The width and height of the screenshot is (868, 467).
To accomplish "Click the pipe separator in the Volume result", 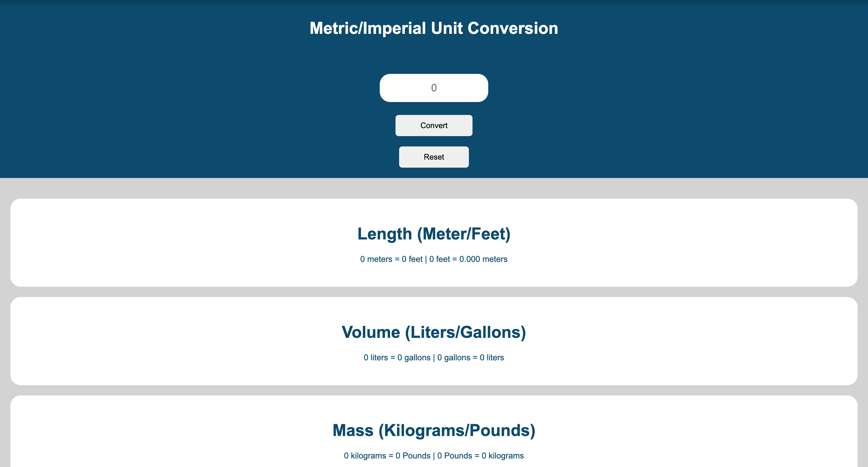I will click(434, 357).
